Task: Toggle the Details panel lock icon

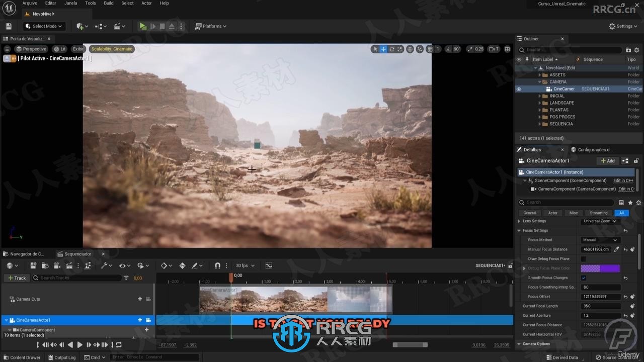Action: [636, 161]
